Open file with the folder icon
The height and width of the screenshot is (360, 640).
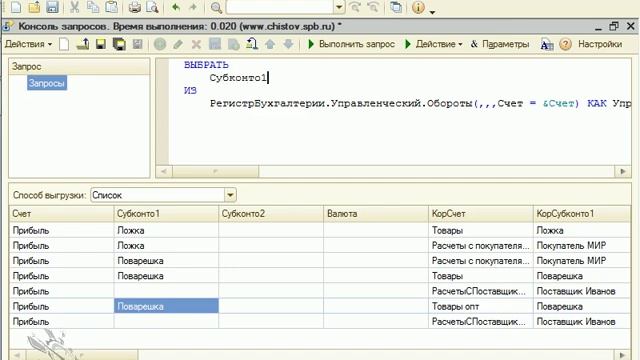pos(35,7)
